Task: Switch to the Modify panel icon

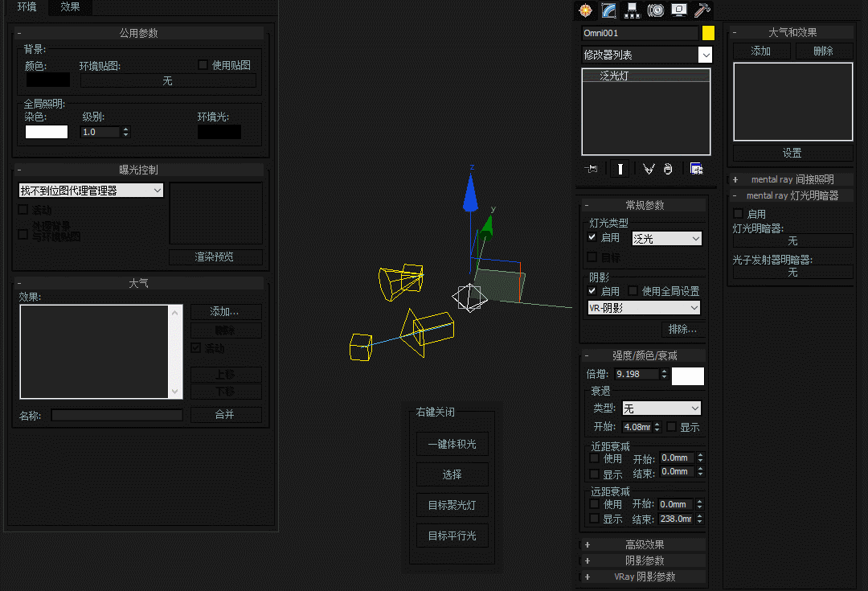Action: 609,10
